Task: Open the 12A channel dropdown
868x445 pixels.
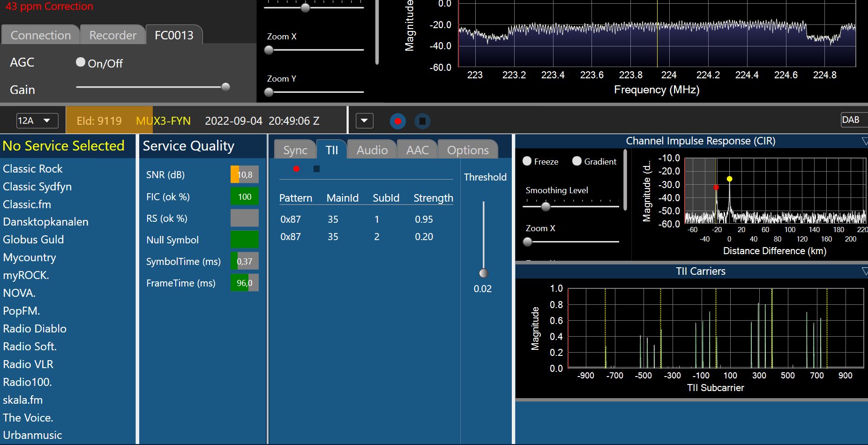Action: (37, 121)
